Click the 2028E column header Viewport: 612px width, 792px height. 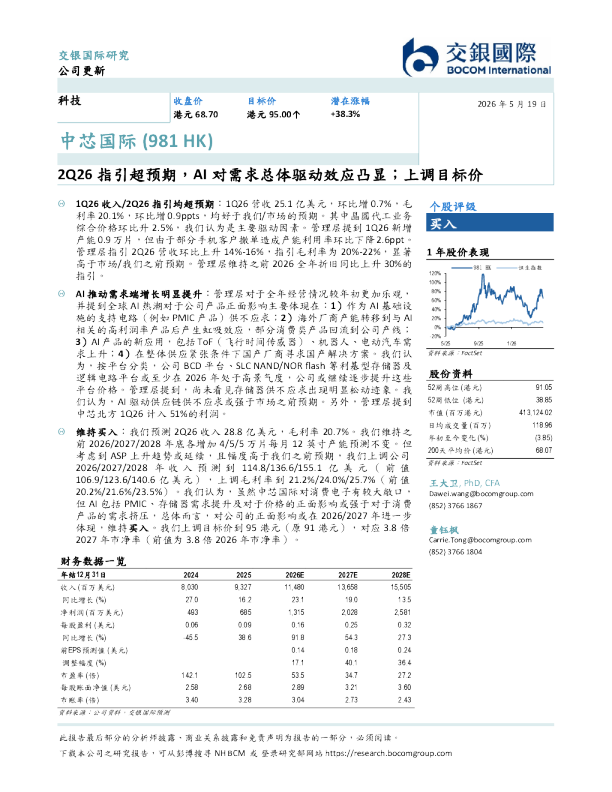(401, 575)
